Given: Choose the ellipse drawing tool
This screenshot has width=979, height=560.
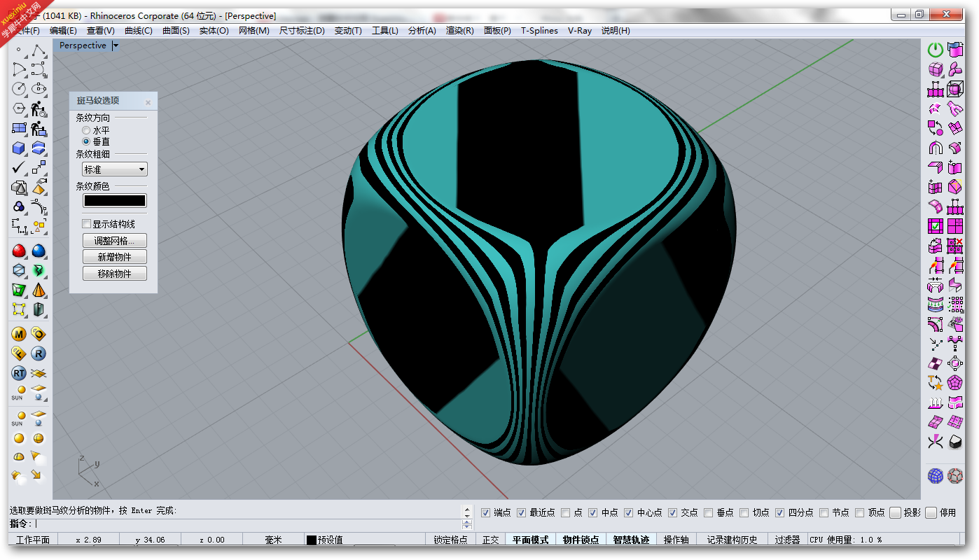Looking at the screenshot, I should 39,89.
